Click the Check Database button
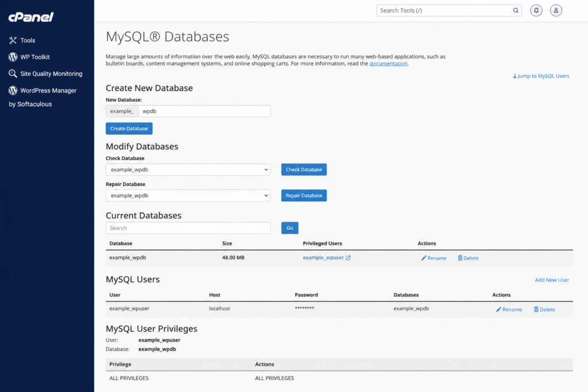 click(304, 170)
